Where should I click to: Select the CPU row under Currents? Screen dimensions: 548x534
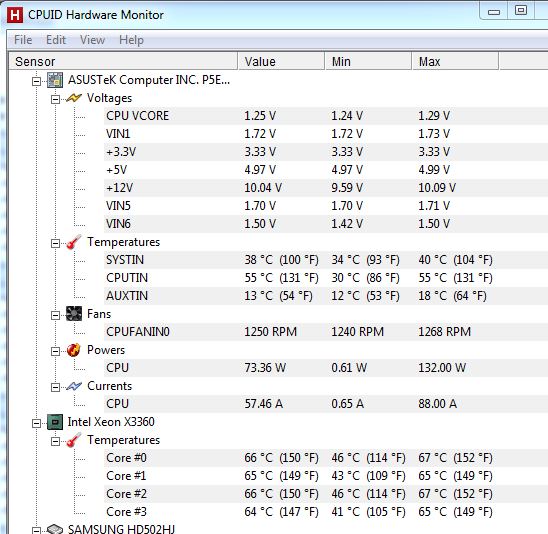[326, 404]
